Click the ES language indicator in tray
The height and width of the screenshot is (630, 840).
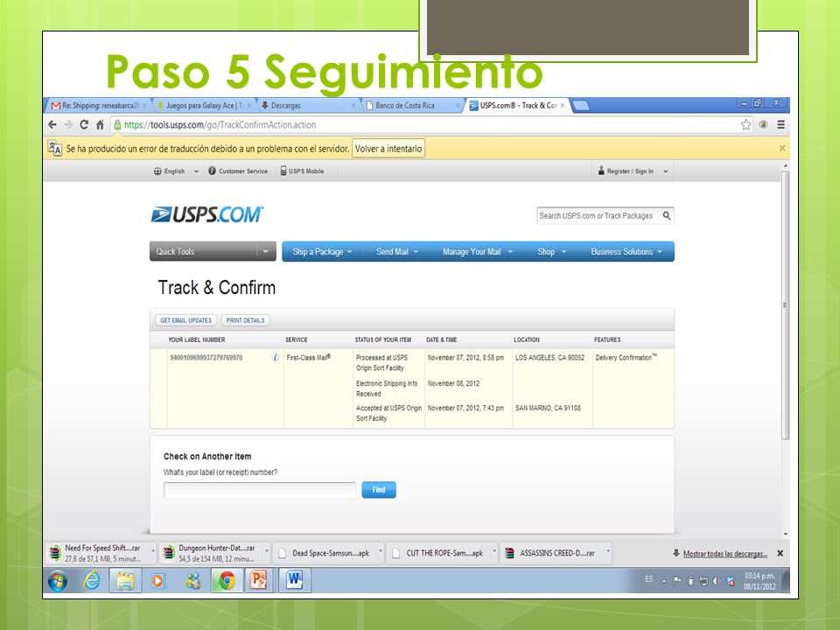coord(648,579)
